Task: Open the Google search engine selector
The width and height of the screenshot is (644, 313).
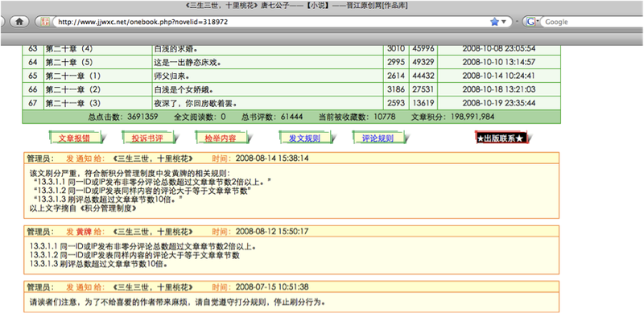Action: click(531, 23)
